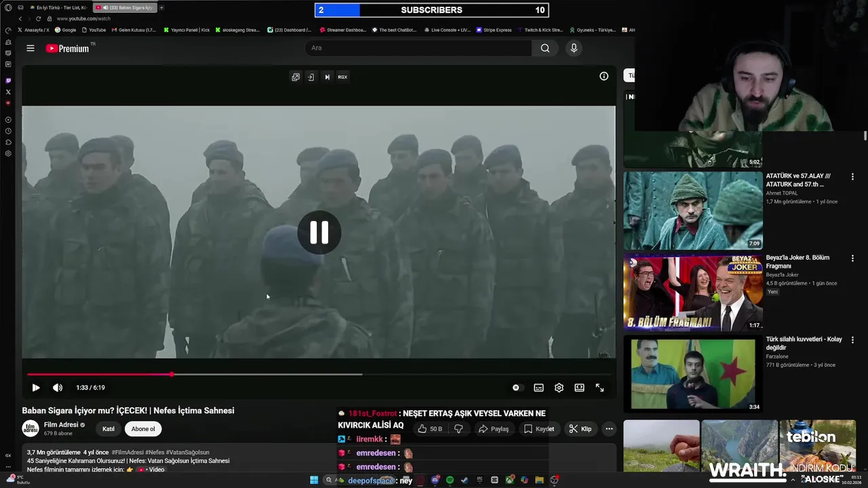Click the large pause overlay in the video
This screenshot has width=868, height=488.
tap(319, 232)
